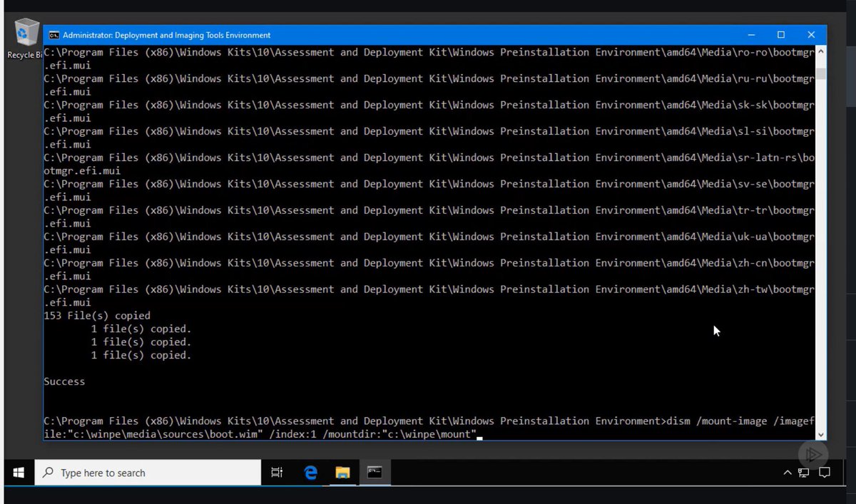Open Task View on the taskbar

coord(277,473)
